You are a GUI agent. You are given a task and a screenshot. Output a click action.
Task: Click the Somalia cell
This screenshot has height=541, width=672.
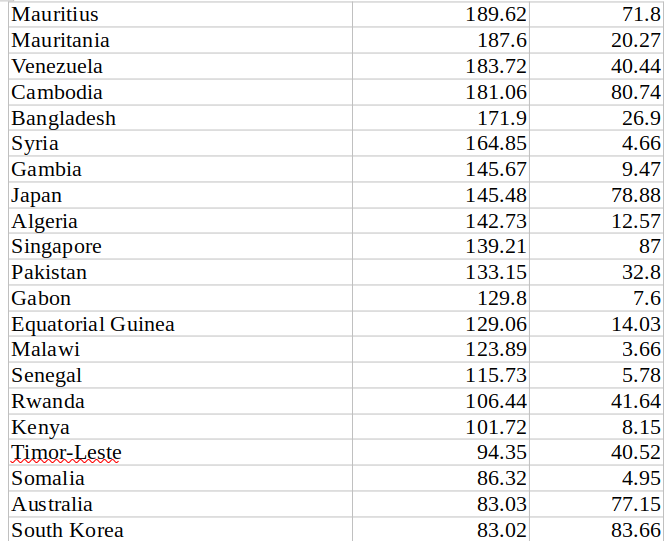coord(180,478)
